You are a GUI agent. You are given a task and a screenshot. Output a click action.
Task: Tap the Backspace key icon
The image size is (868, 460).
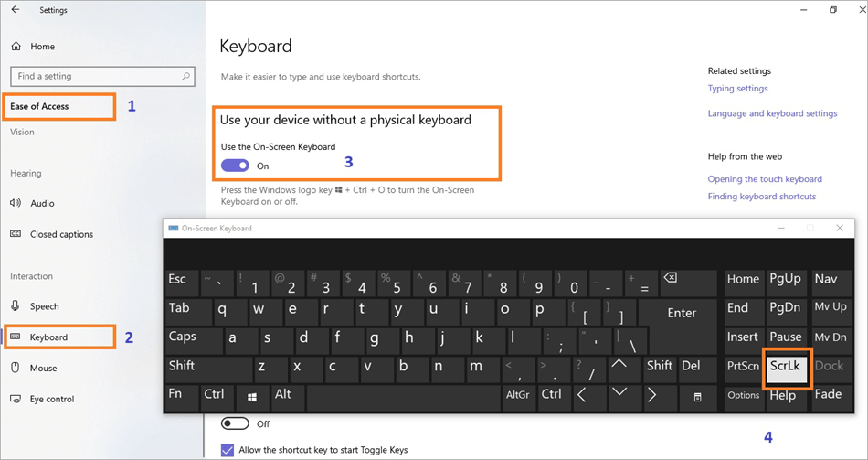click(687, 283)
